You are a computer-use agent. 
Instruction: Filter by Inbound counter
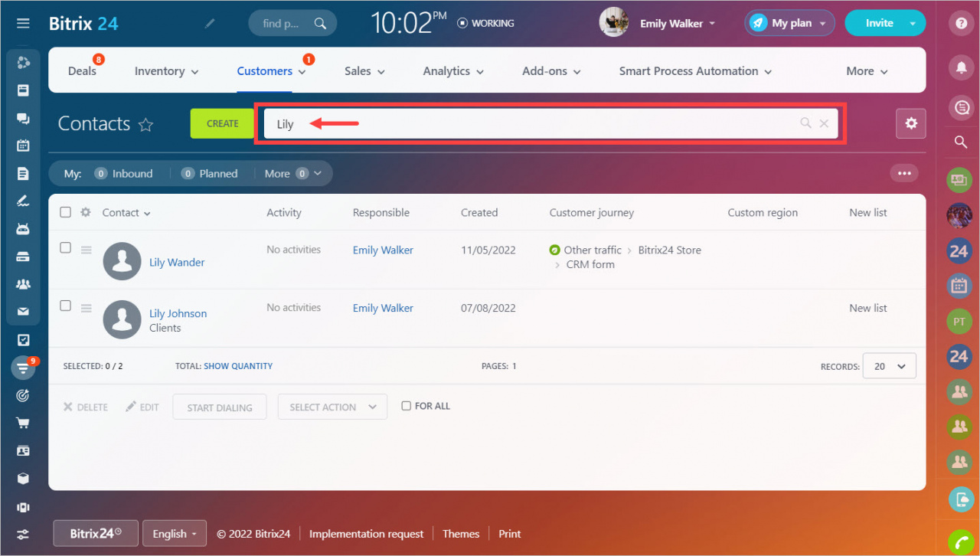pos(123,174)
